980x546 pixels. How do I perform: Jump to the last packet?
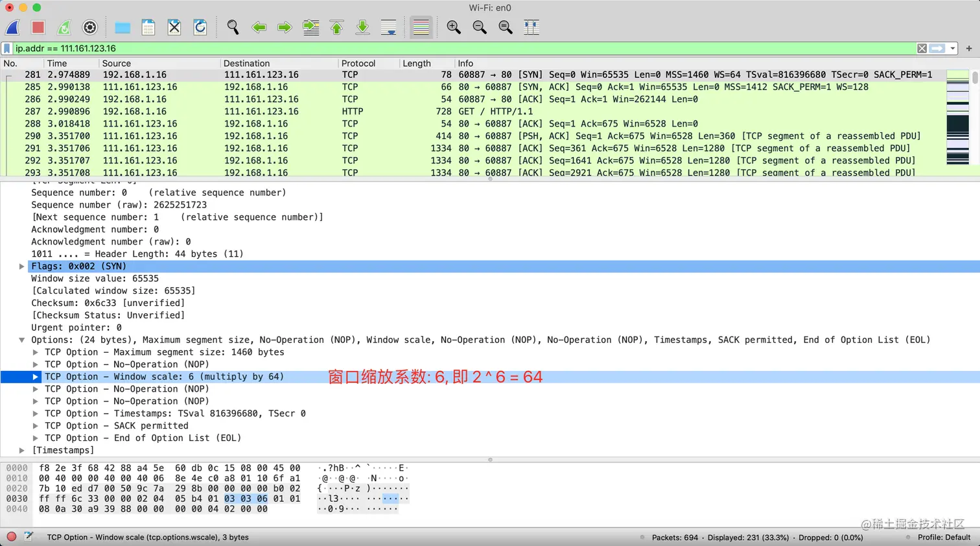[363, 27]
